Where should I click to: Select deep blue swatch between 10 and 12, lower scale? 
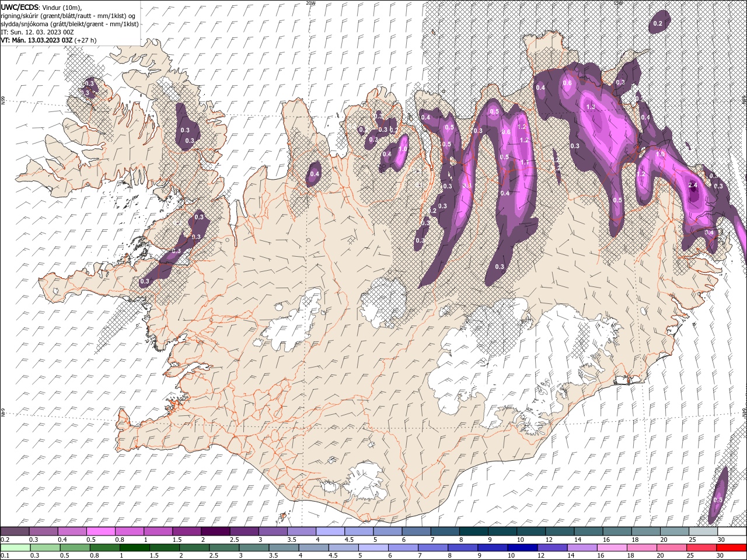click(x=522, y=548)
